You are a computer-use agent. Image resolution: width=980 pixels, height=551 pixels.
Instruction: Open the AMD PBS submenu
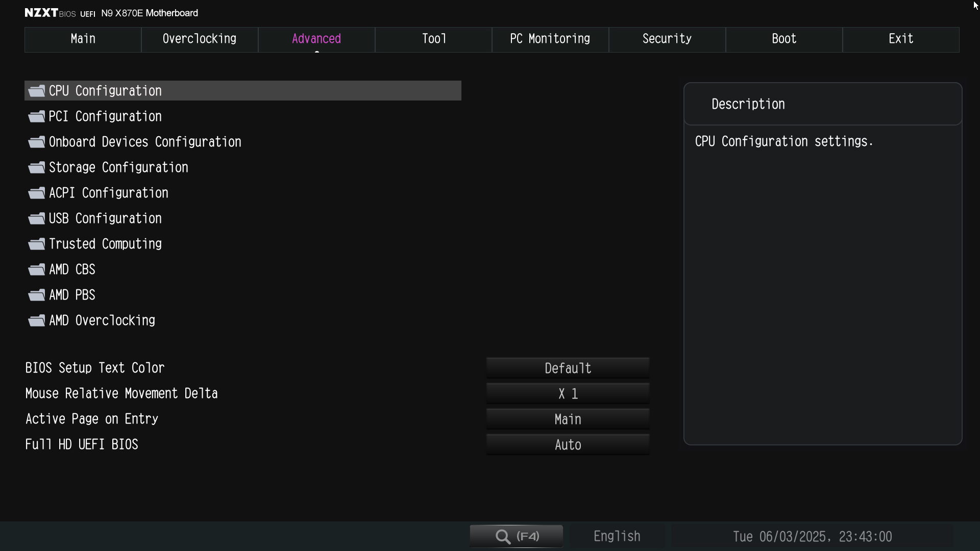[72, 295]
